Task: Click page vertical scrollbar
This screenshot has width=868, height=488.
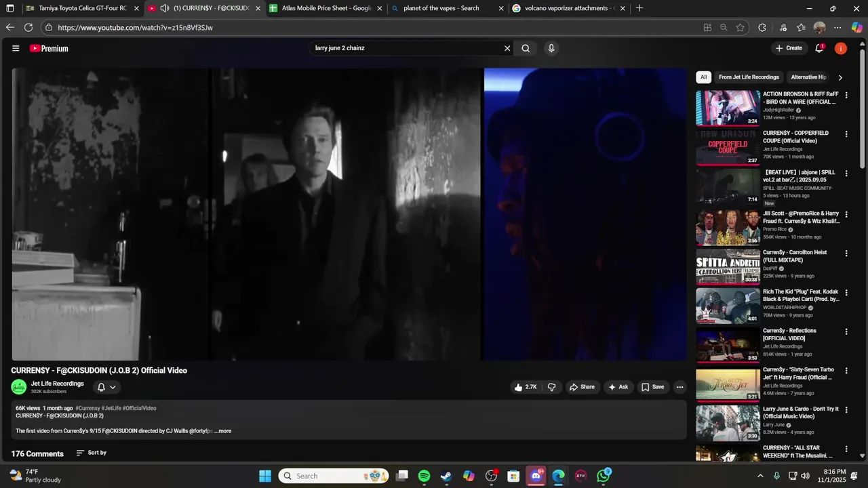Action: coord(863,108)
